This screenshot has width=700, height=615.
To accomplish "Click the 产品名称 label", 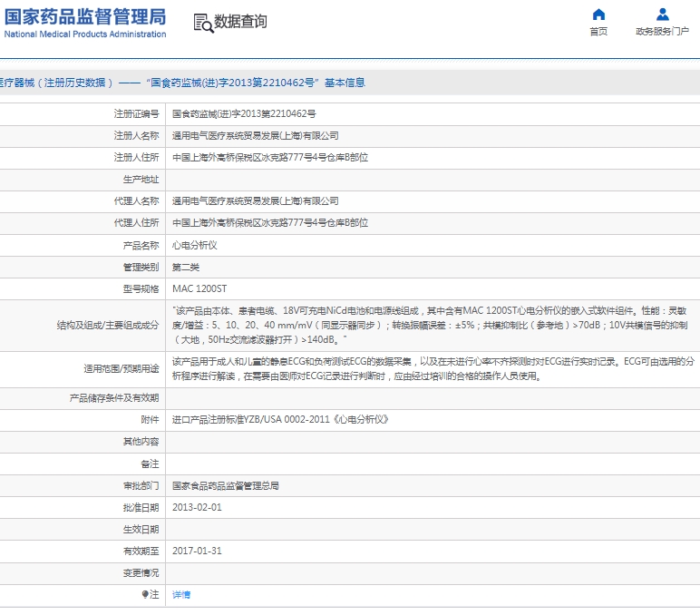I will (x=141, y=245).
